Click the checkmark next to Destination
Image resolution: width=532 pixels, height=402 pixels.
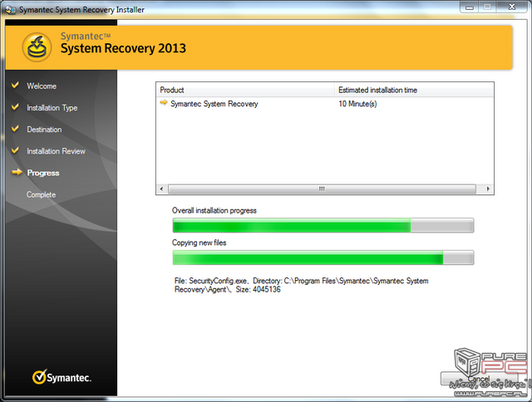click(15, 129)
